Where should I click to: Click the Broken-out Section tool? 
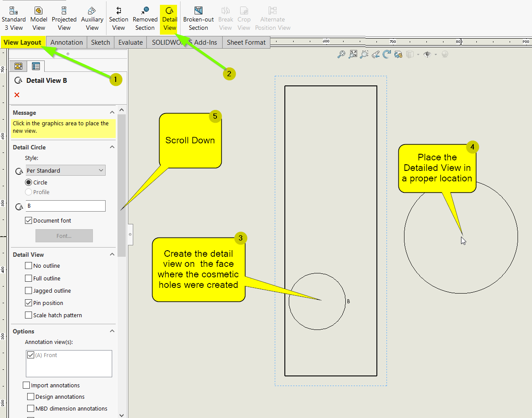click(199, 18)
